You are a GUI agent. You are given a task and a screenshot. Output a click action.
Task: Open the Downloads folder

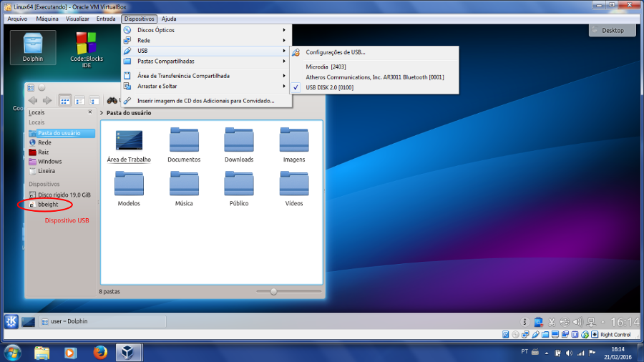point(239,145)
